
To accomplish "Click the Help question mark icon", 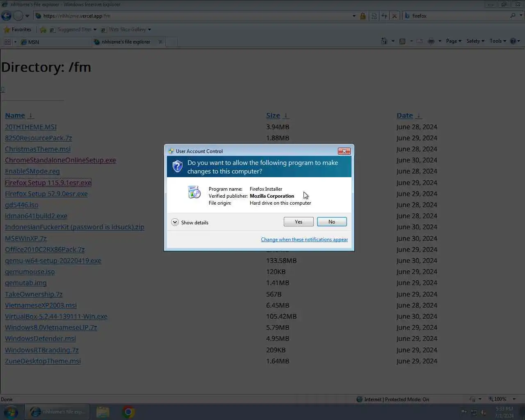I will point(513,41).
